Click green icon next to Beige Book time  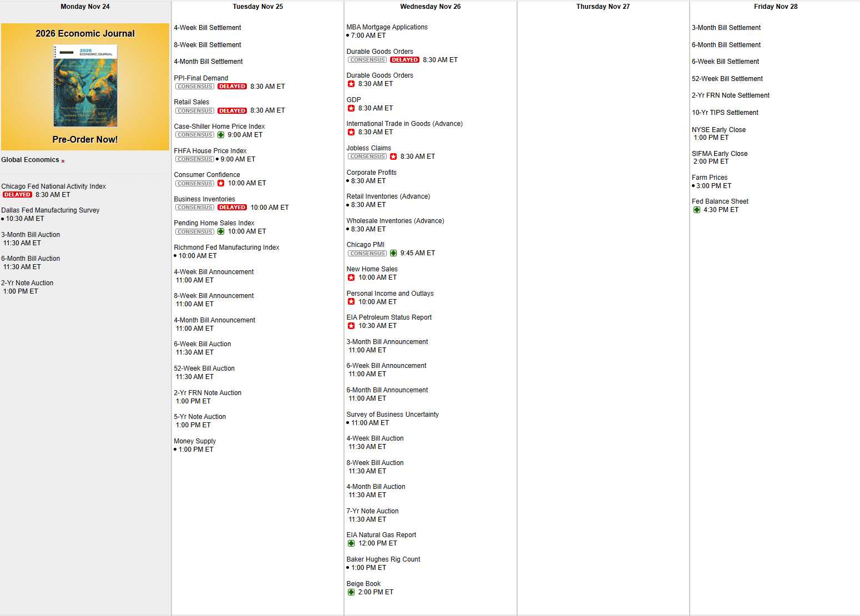pyautogui.click(x=351, y=592)
